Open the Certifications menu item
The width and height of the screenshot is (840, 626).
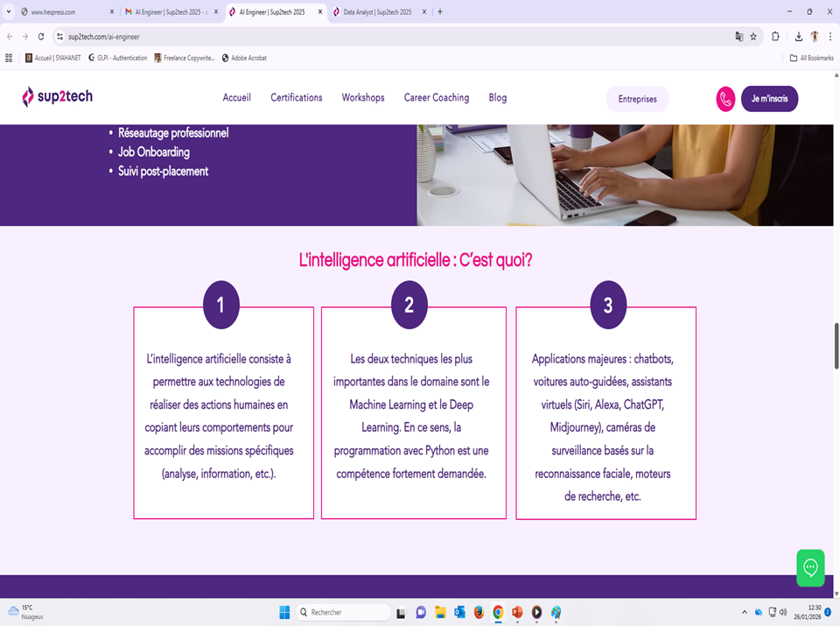(296, 98)
